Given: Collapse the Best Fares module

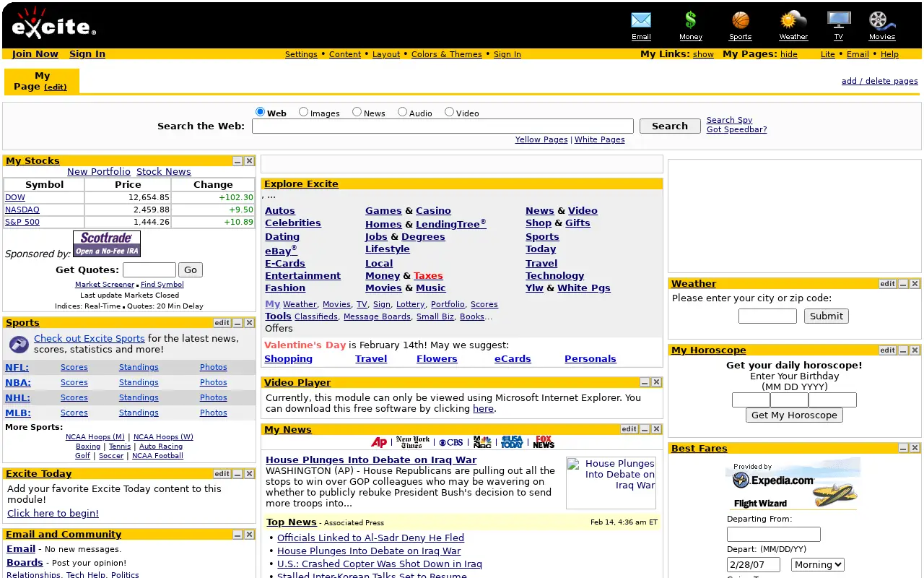Looking at the screenshot, I should (x=903, y=449).
